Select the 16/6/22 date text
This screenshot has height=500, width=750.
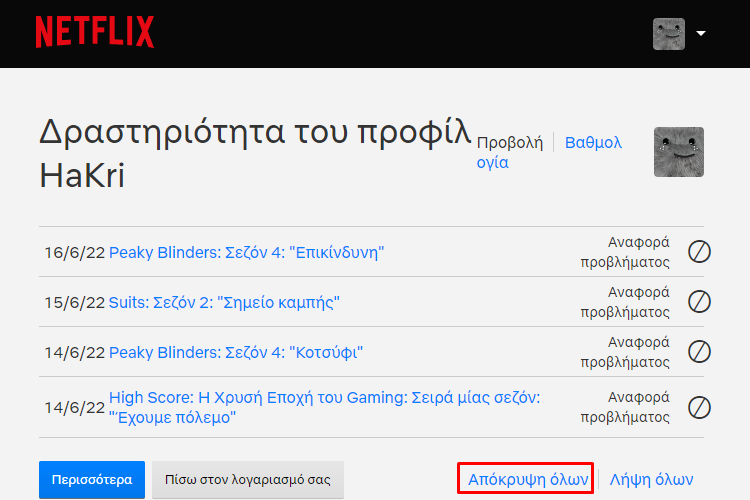tap(75, 253)
